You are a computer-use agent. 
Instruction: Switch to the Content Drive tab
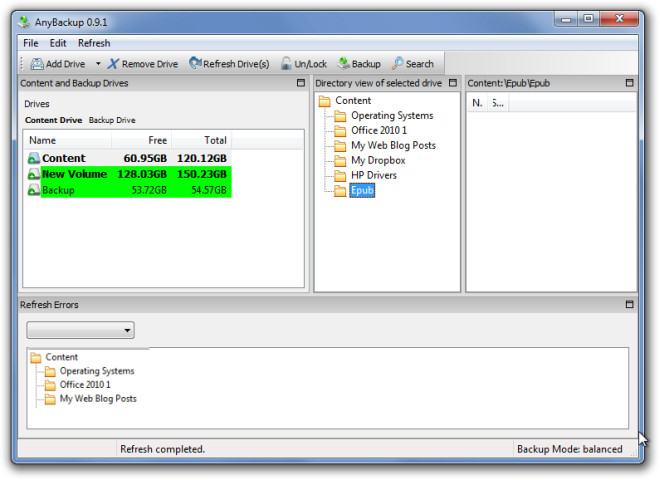[53, 120]
